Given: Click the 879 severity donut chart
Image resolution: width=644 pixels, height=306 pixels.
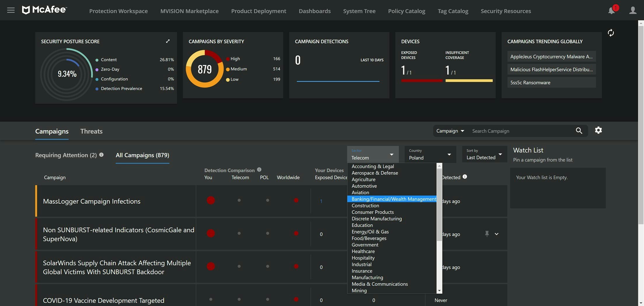Looking at the screenshot, I should (205, 69).
